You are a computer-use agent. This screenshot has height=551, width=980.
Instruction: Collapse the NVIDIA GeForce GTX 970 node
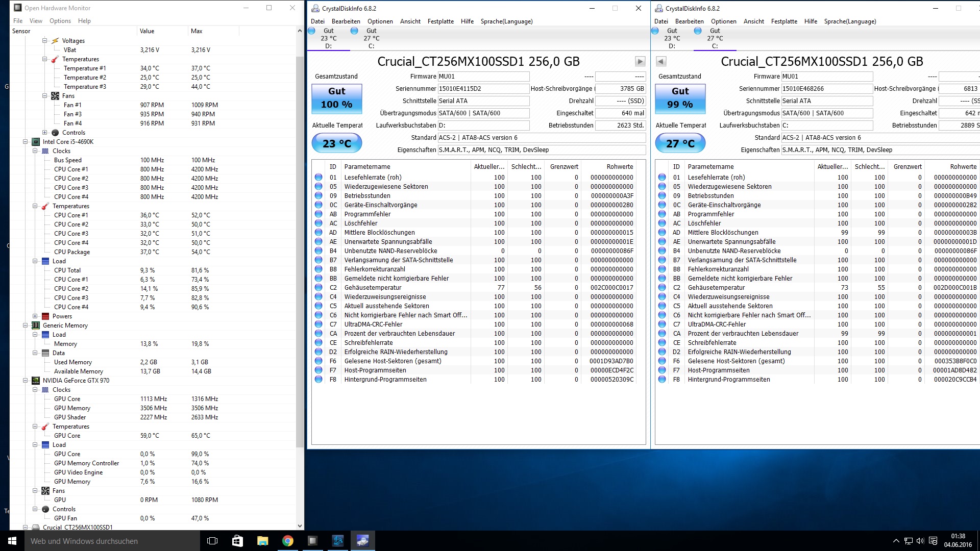(x=25, y=381)
